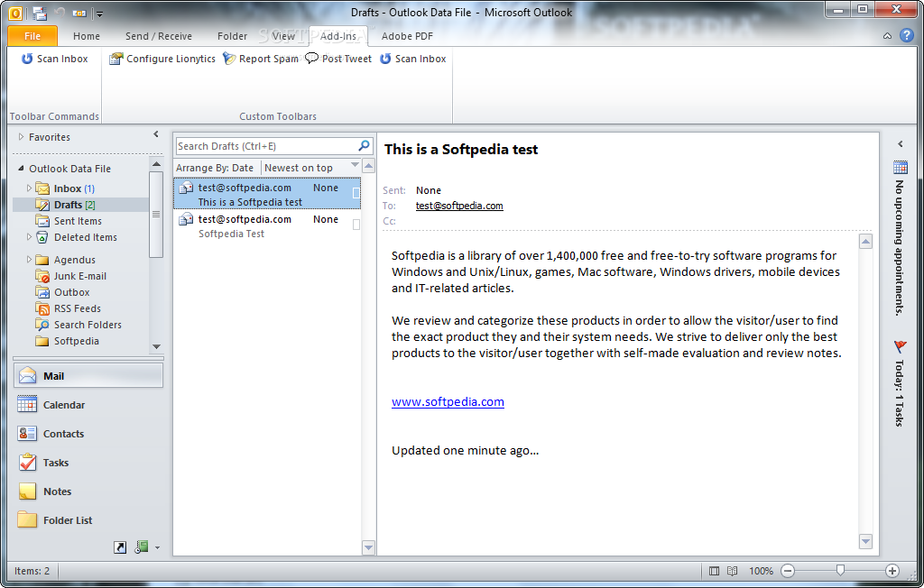
Task: Open Folder List view
Action: click(x=88, y=520)
